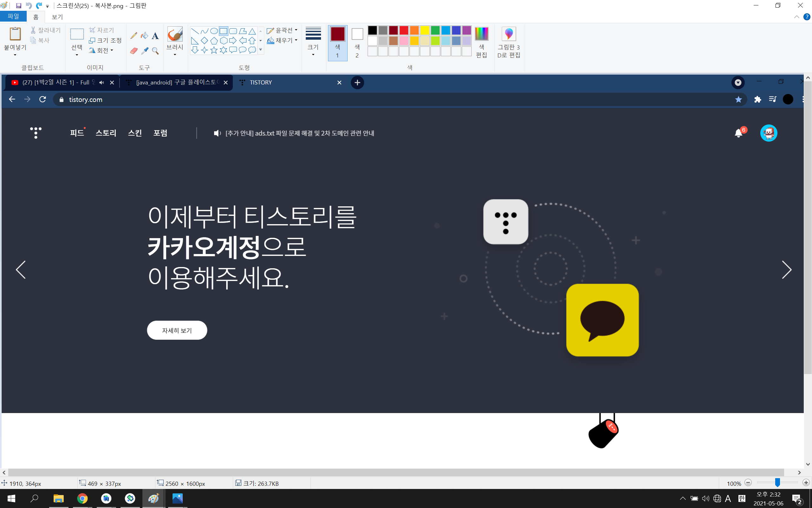
Task: Click 복사 in the clipboard group
Action: [40, 40]
